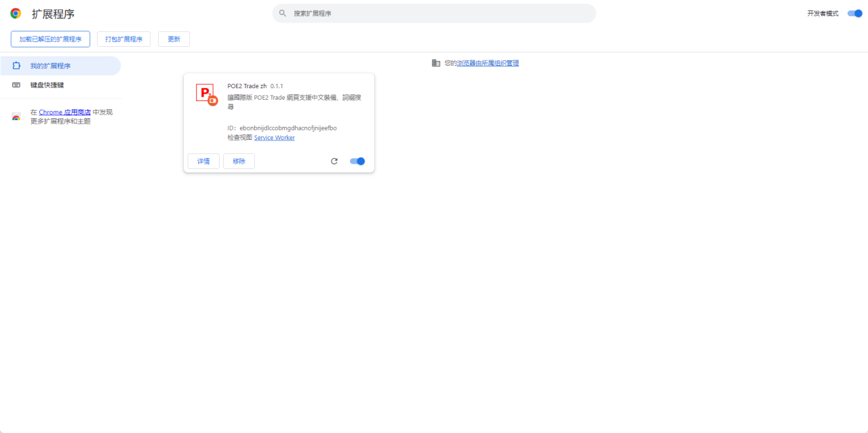
Task: Reload the POE2 Trade zh extension
Action: click(334, 162)
